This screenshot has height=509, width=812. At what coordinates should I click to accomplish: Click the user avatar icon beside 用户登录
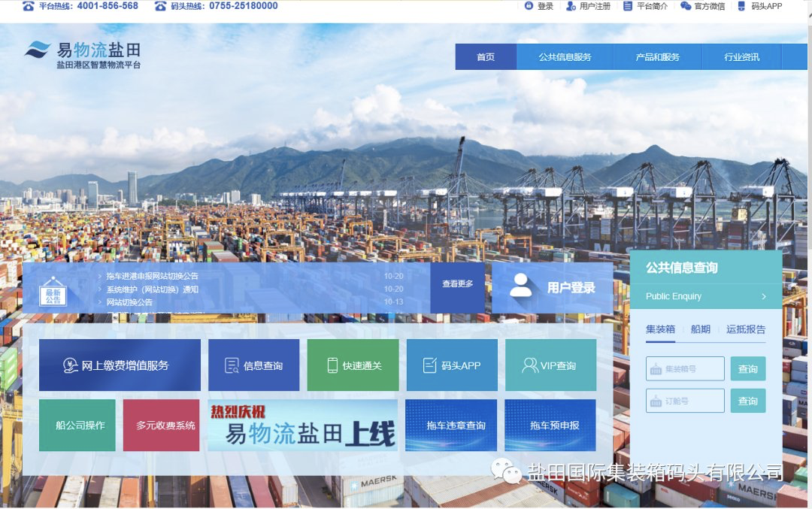pos(520,285)
